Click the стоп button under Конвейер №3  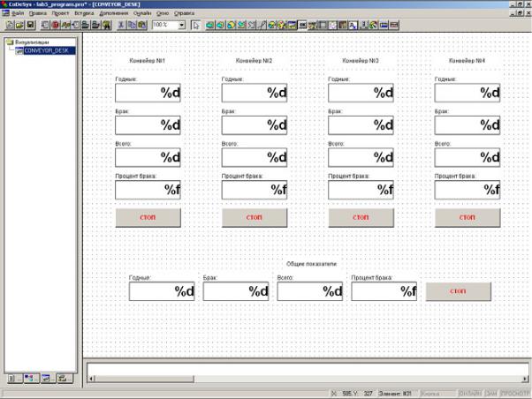(x=361, y=217)
